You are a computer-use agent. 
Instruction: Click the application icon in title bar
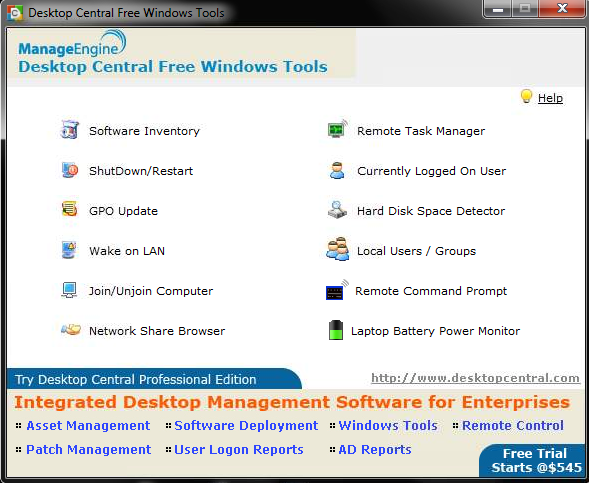[15, 13]
